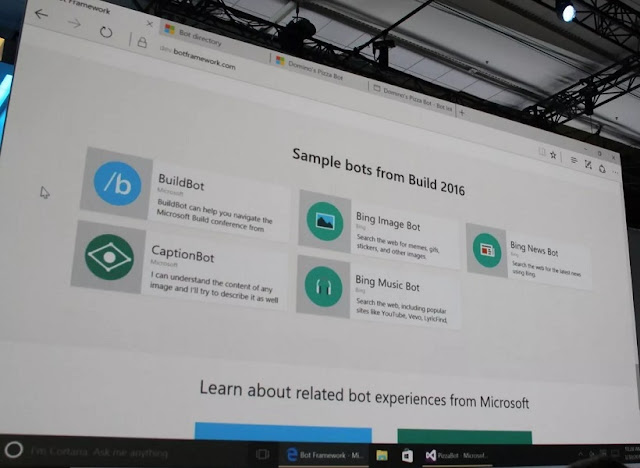This screenshot has width=640, height=468.
Task: Open the Edge Hub icon
Action: point(573,160)
